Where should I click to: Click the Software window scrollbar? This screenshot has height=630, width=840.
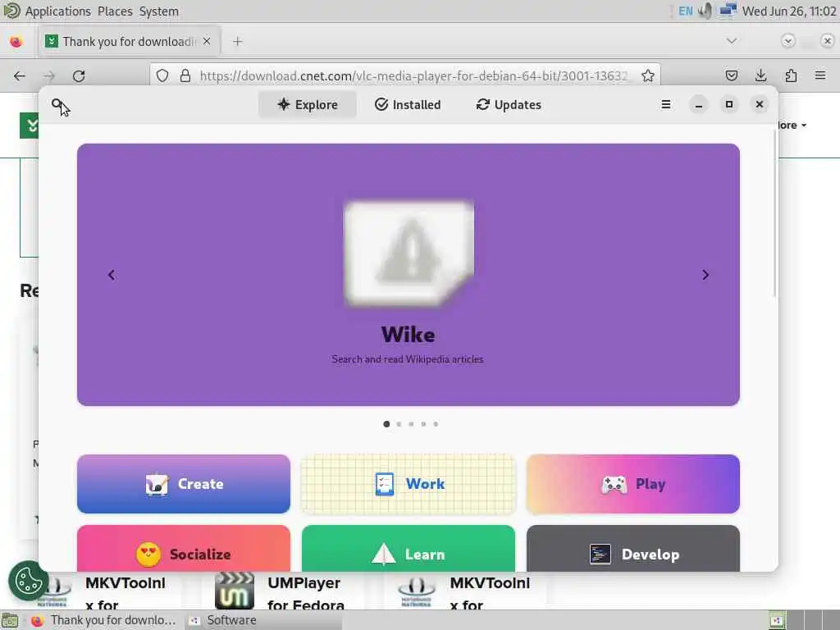point(774,212)
